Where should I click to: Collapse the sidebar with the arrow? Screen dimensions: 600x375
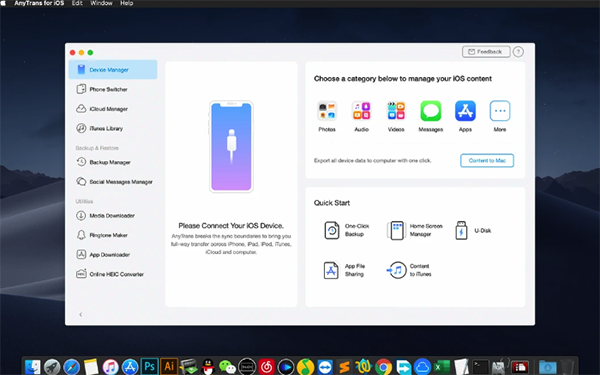pyautogui.click(x=81, y=315)
